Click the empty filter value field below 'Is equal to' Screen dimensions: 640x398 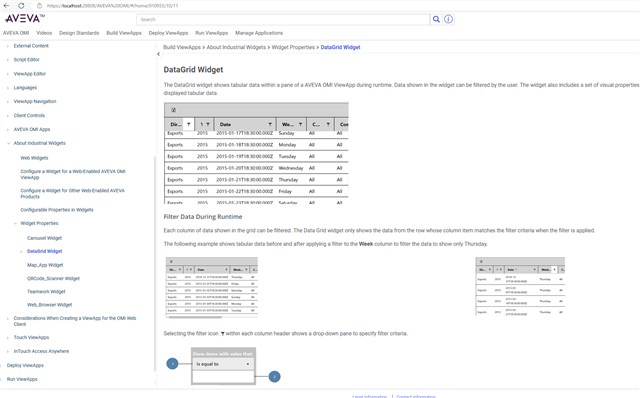click(223, 376)
